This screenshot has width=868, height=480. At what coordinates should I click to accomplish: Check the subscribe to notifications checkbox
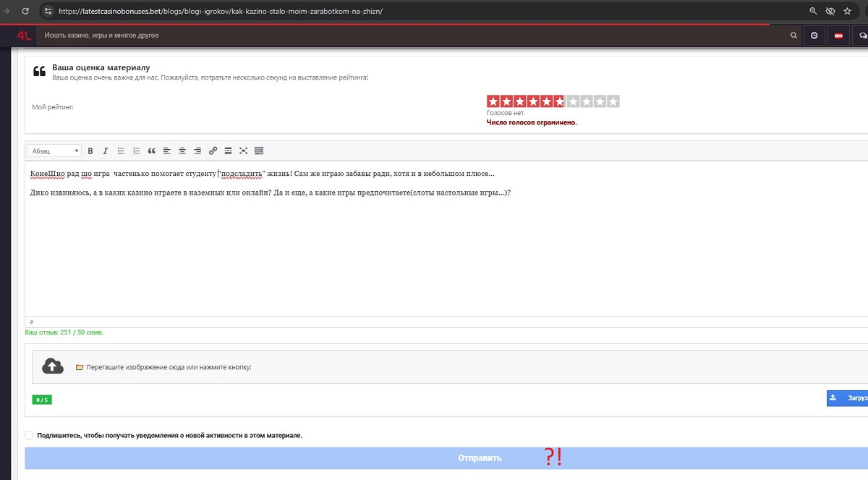29,436
